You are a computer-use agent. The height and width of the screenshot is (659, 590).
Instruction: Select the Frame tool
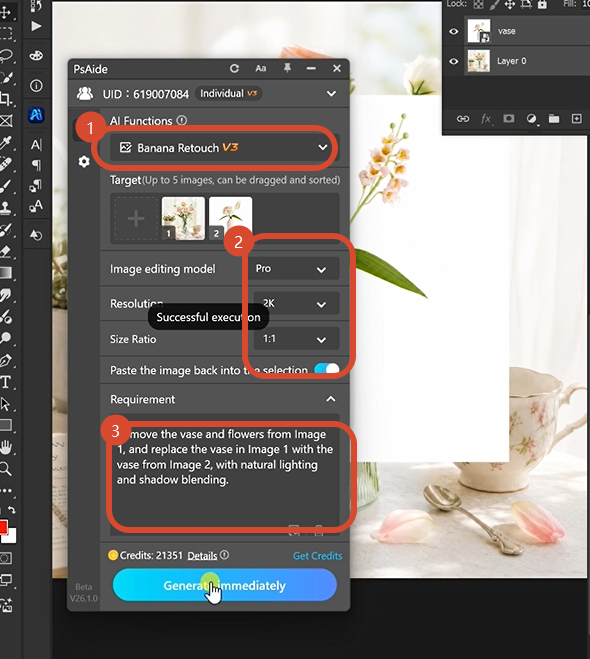(6, 121)
